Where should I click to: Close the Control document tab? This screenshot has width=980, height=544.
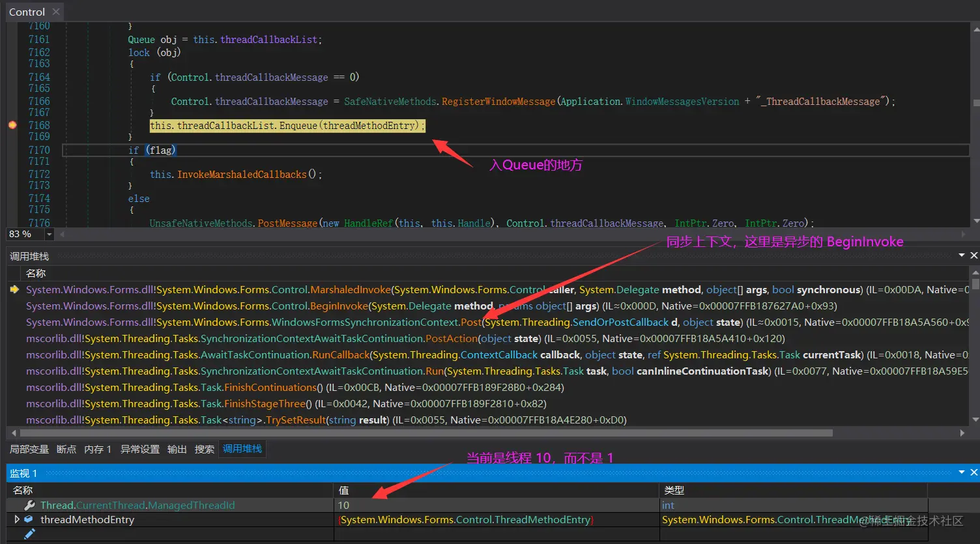coord(56,12)
